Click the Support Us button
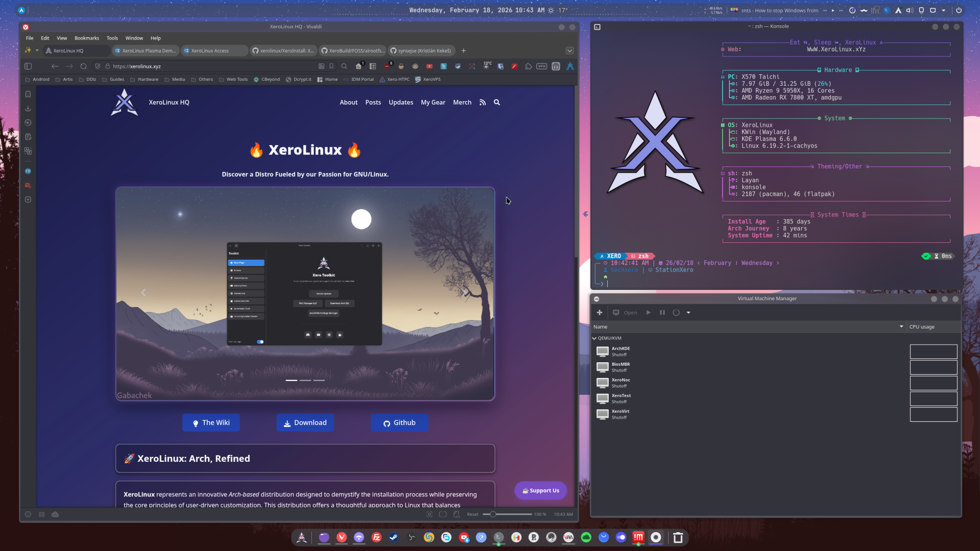Image resolution: width=980 pixels, height=551 pixels. tap(540, 491)
